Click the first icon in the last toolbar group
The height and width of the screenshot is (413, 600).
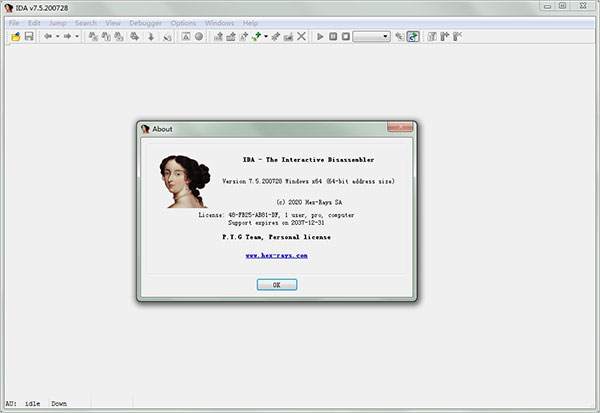pos(432,36)
